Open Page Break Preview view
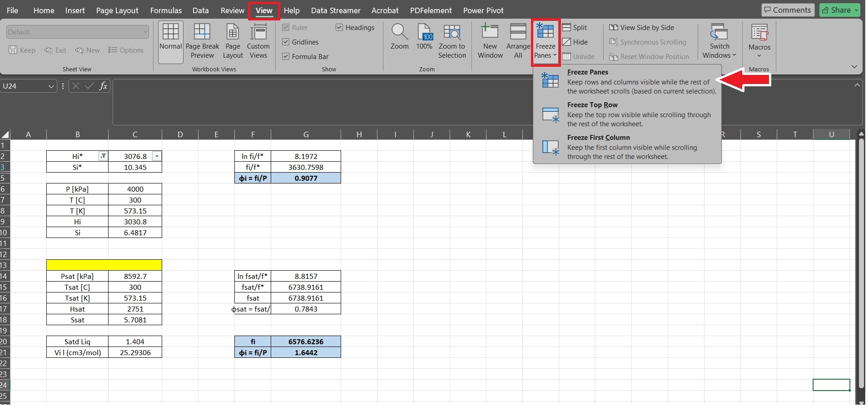 click(202, 42)
